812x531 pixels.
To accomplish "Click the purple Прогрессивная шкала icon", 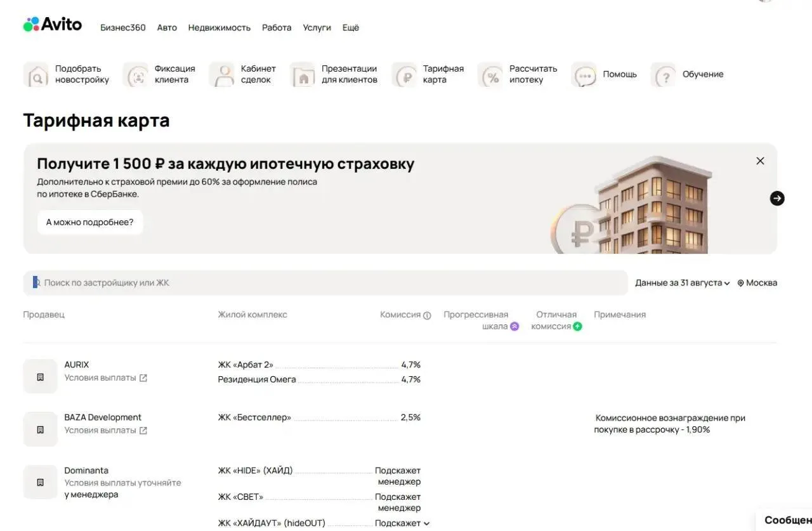I will point(514,326).
